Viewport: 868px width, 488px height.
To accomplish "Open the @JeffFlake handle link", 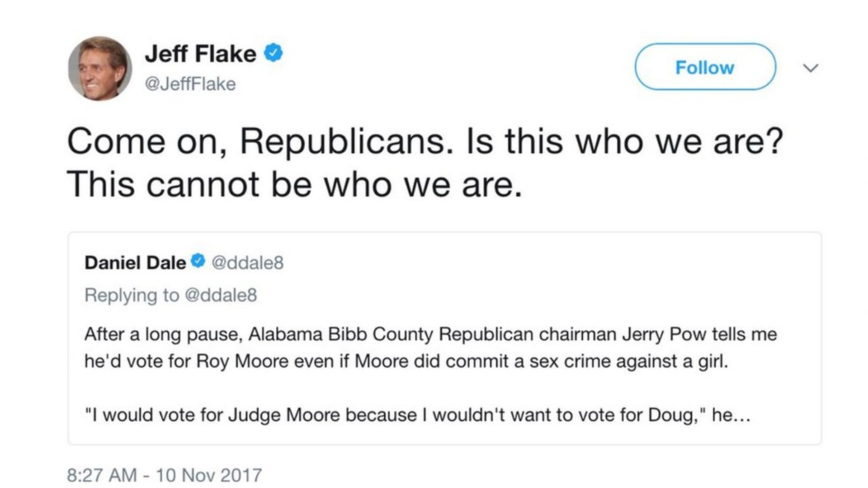I will point(190,84).
